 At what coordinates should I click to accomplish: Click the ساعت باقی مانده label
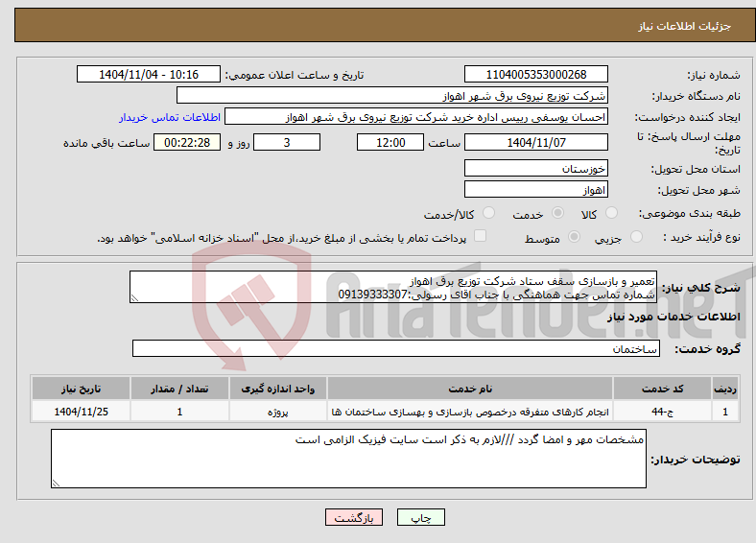pyautogui.click(x=106, y=143)
